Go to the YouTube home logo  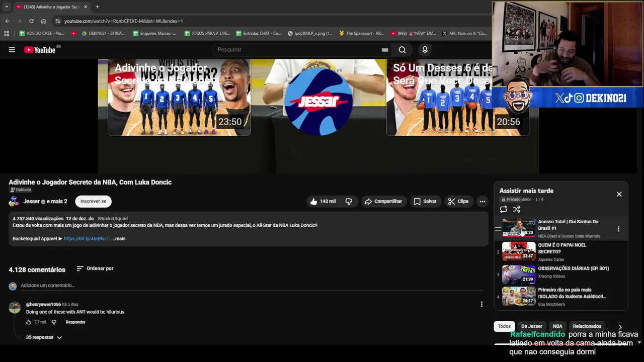coord(40,50)
